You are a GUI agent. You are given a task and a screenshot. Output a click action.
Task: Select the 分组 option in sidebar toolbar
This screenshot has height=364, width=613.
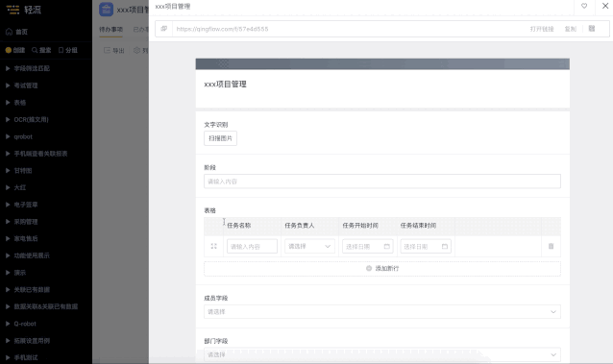pyautogui.click(x=68, y=50)
